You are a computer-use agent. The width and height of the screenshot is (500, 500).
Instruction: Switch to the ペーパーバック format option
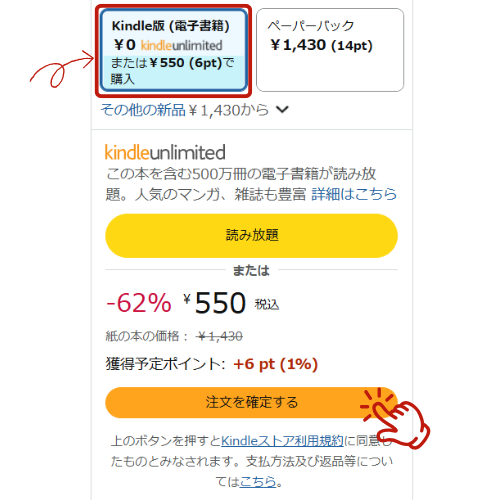click(330, 50)
